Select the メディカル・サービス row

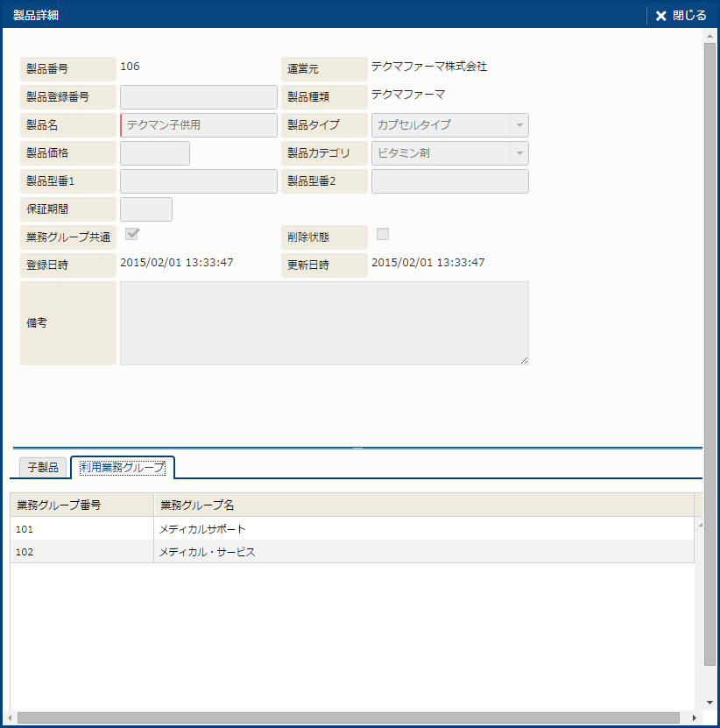[350, 552]
